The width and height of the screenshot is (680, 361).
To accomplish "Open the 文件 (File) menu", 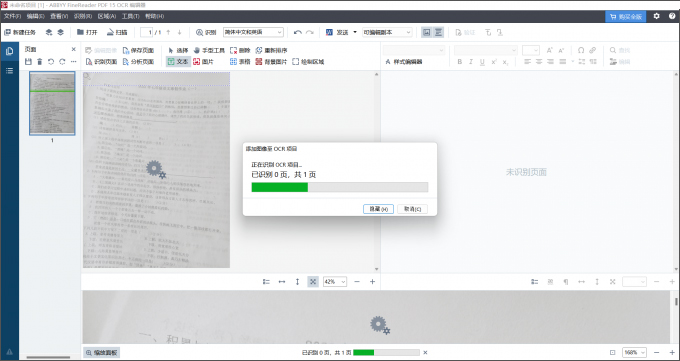I will pyautogui.click(x=12, y=16).
